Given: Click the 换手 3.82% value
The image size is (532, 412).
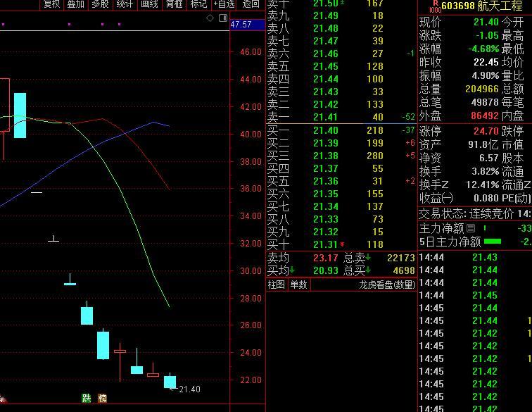Looking at the screenshot, I should (x=485, y=171).
